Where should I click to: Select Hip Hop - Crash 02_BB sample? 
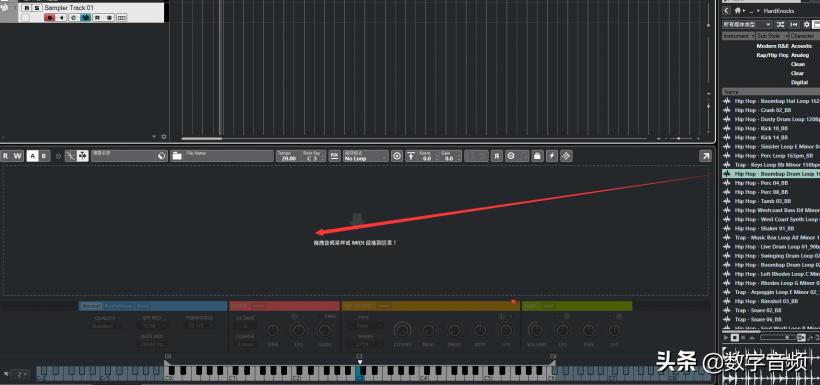point(762,110)
